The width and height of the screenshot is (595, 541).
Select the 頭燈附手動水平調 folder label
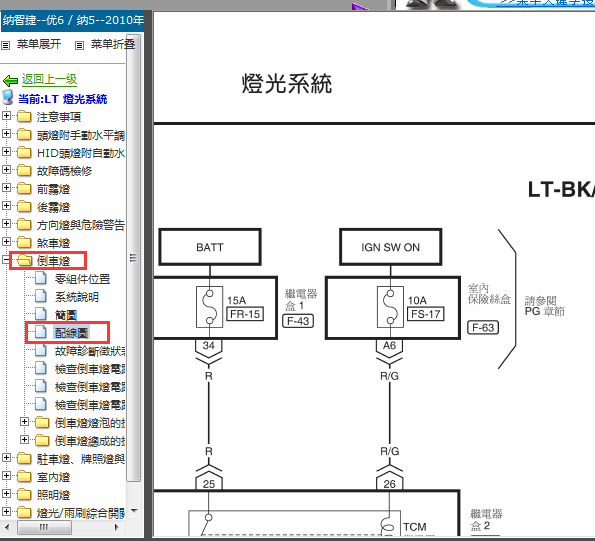click(x=81, y=135)
